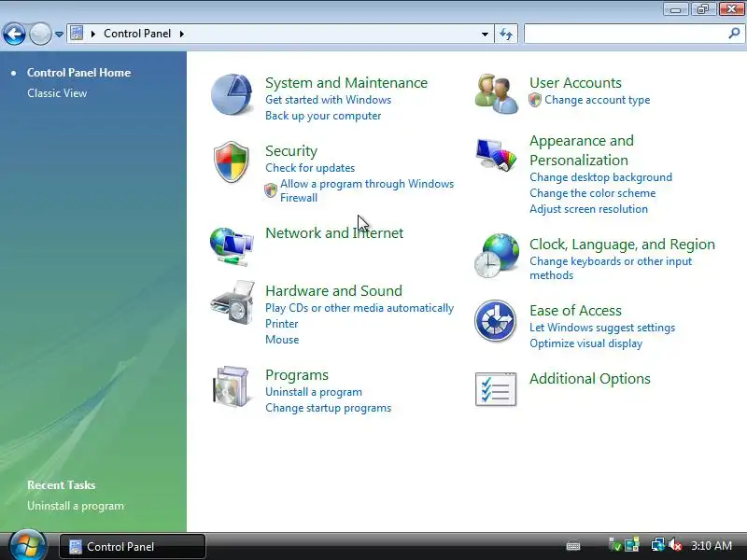Viewport: 747px width, 560px height.
Task: Click the Additional Options checklist icon
Action: (x=496, y=389)
